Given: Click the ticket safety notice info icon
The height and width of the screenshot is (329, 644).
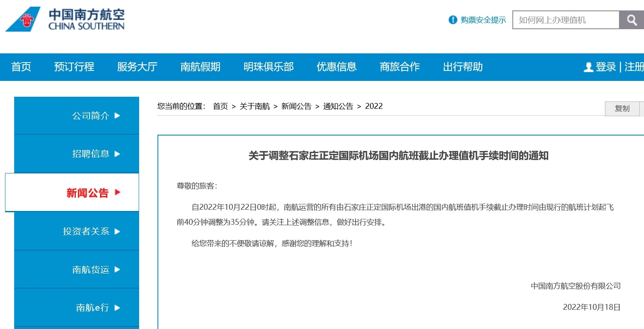Looking at the screenshot, I should click(453, 20).
